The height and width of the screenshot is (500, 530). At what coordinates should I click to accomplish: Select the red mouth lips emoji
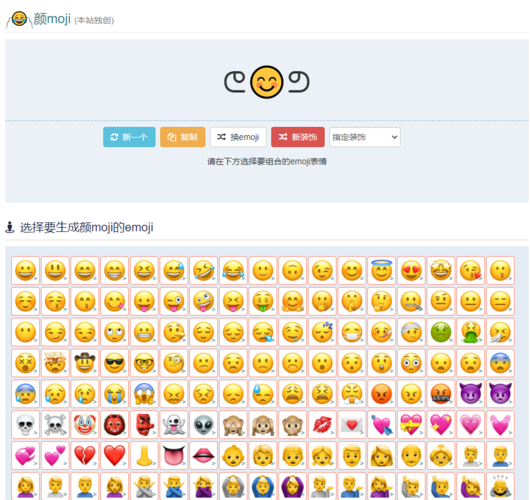(x=203, y=455)
